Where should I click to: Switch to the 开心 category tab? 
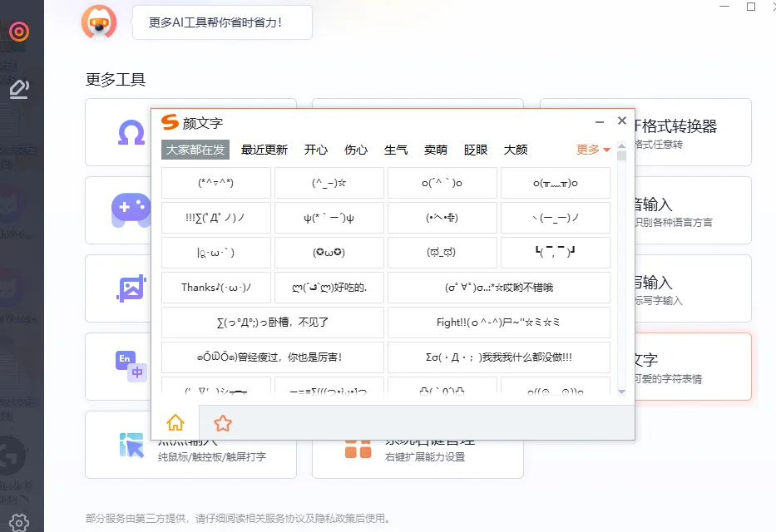[x=316, y=150]
